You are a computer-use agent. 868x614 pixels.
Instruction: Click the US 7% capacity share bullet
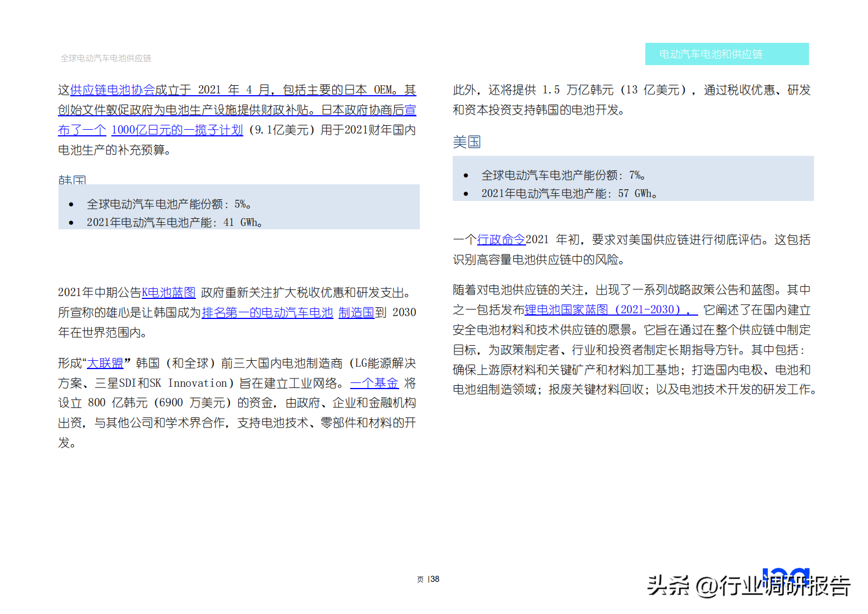[563, 175]
